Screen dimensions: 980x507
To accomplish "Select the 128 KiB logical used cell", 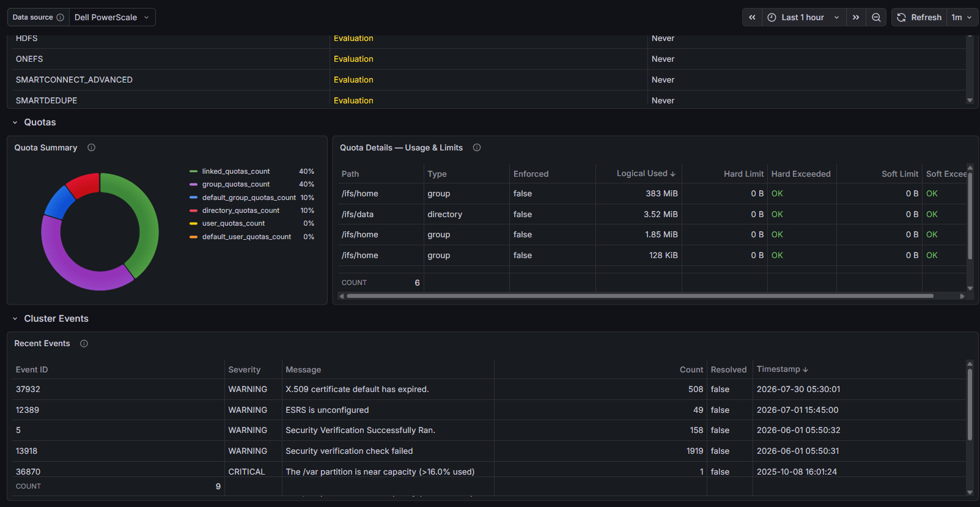I will click(639, 255).
